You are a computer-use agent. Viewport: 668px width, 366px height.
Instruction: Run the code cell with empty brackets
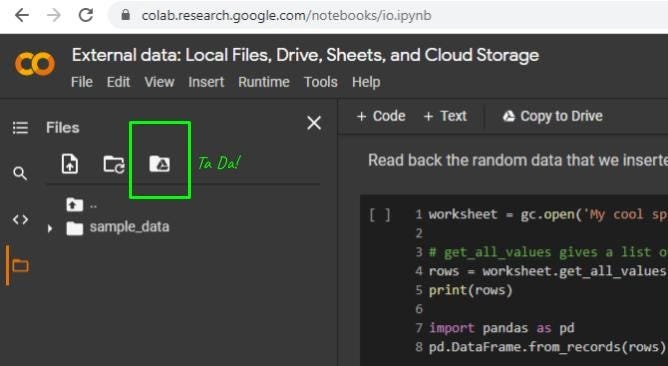379,215
